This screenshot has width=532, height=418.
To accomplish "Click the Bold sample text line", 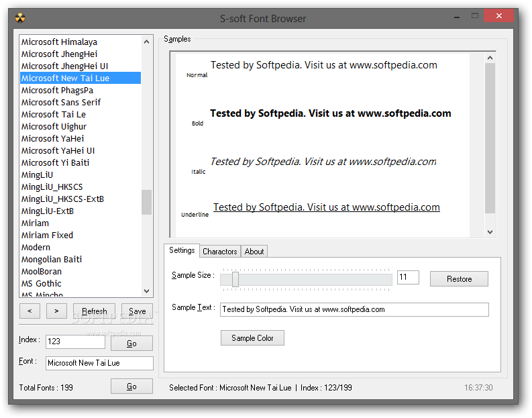I will coord(331,113).
